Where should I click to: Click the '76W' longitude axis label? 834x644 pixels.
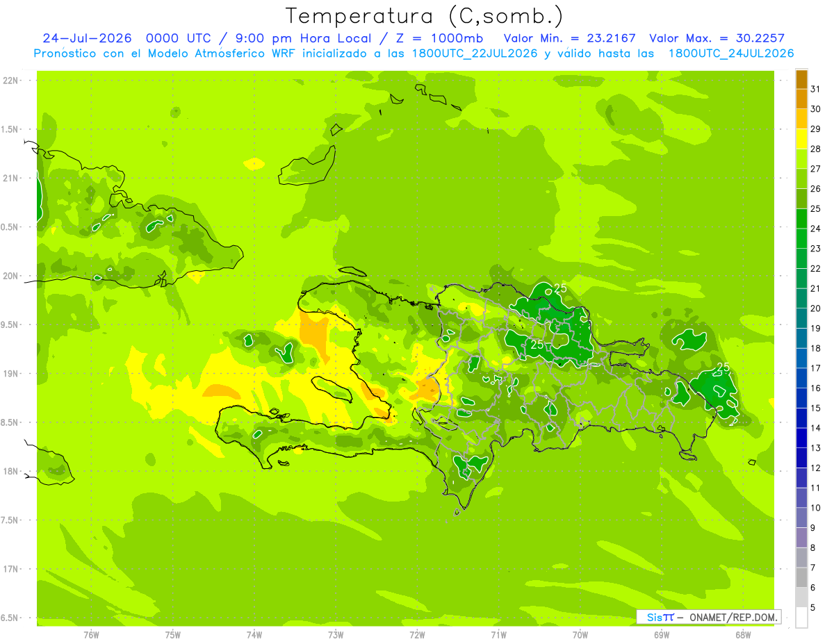pyautogui.click(x=91, y=634)
